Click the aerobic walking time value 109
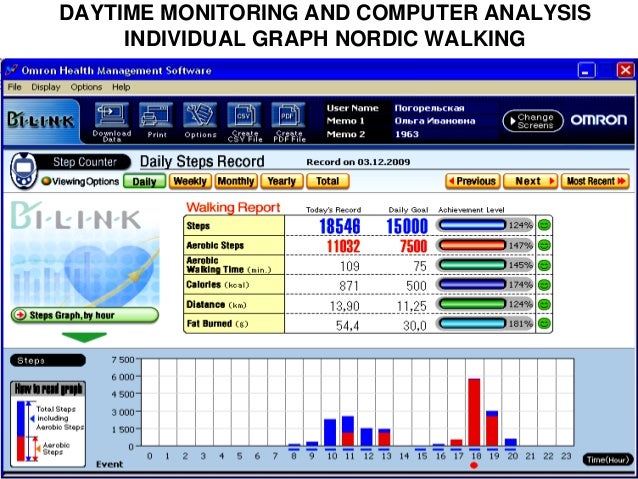The height and width of the screenshot is (479, 638). (x=350, y=266)
